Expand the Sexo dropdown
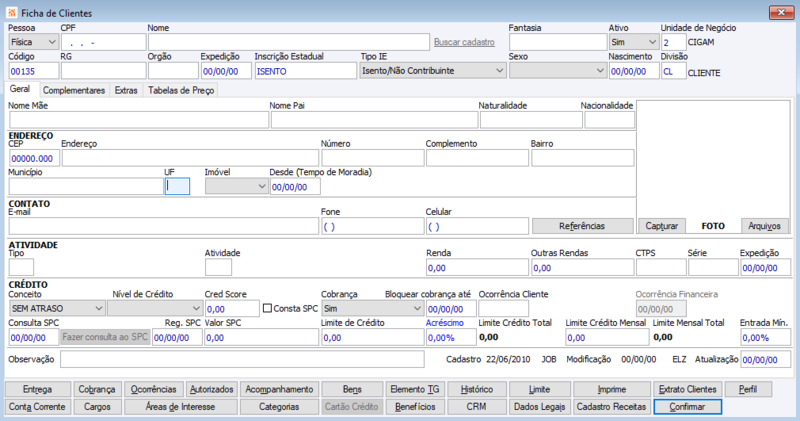The height and width of the screenshot is (421, 800). click(558, 71)
